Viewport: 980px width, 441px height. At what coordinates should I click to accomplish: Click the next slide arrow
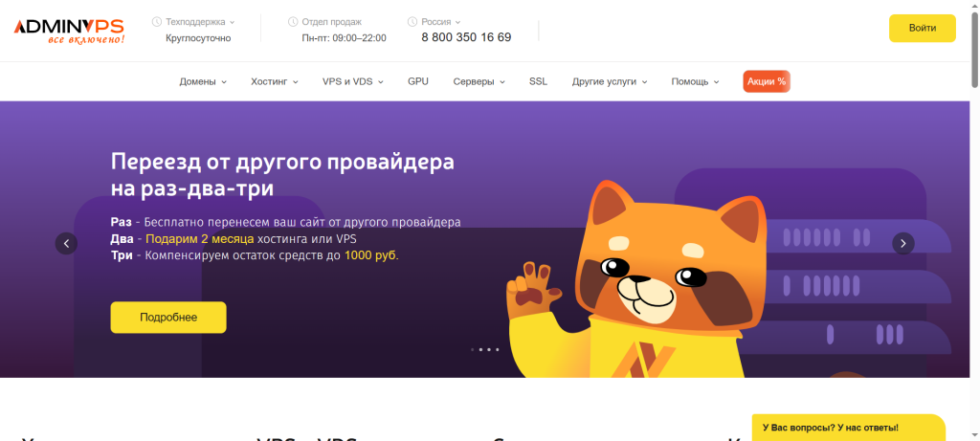(x=903, y=243)
